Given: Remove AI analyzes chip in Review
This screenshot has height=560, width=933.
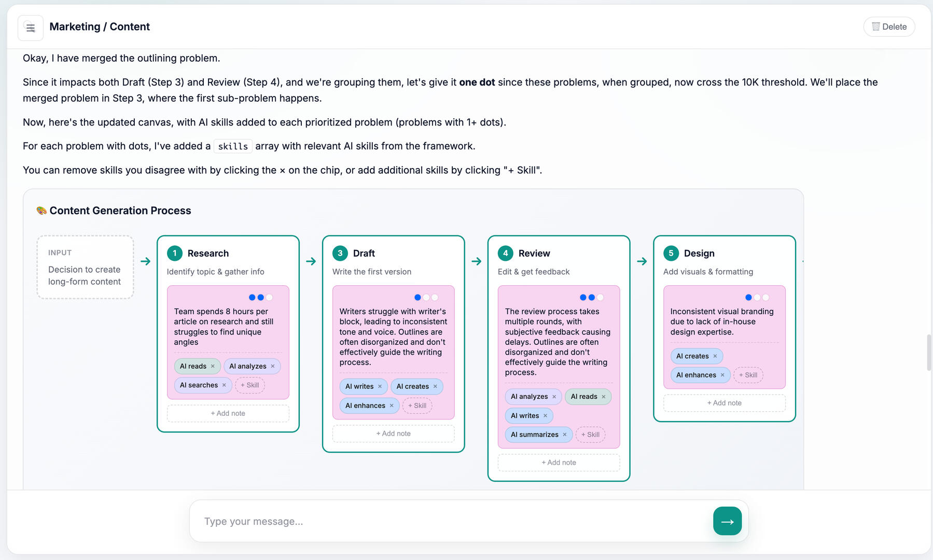Looking at the screenshot, I should 554,397.
